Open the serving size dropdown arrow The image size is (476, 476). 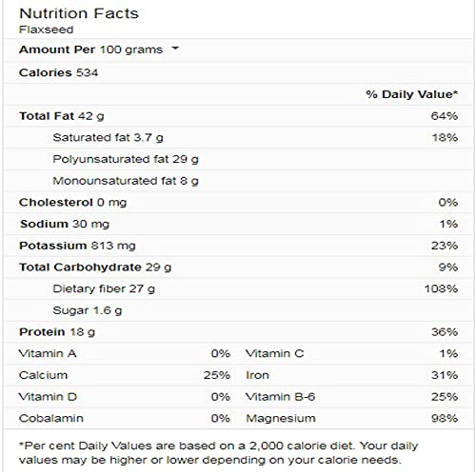point(175,49)
